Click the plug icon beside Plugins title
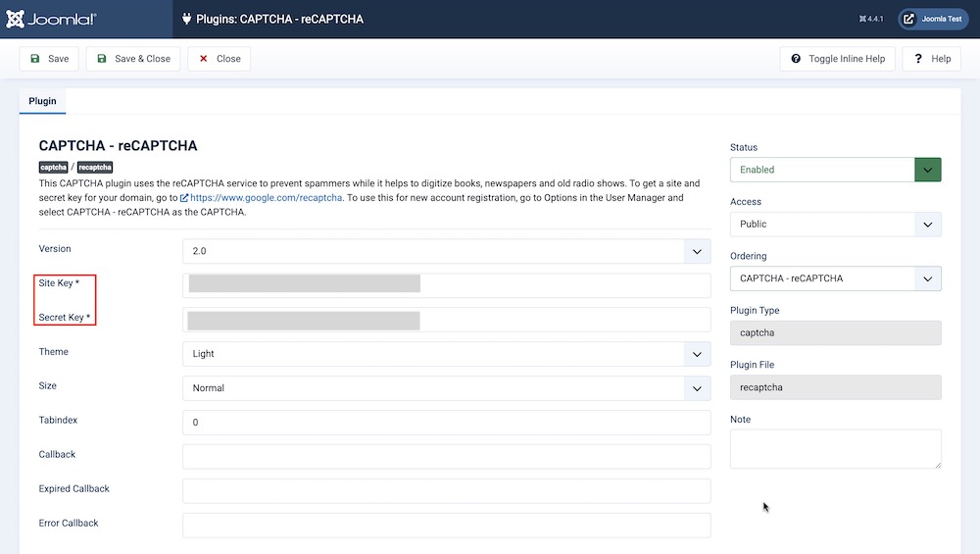Image resolution: width=980 pixels, height=554 pixels. [x=187, y=19]
